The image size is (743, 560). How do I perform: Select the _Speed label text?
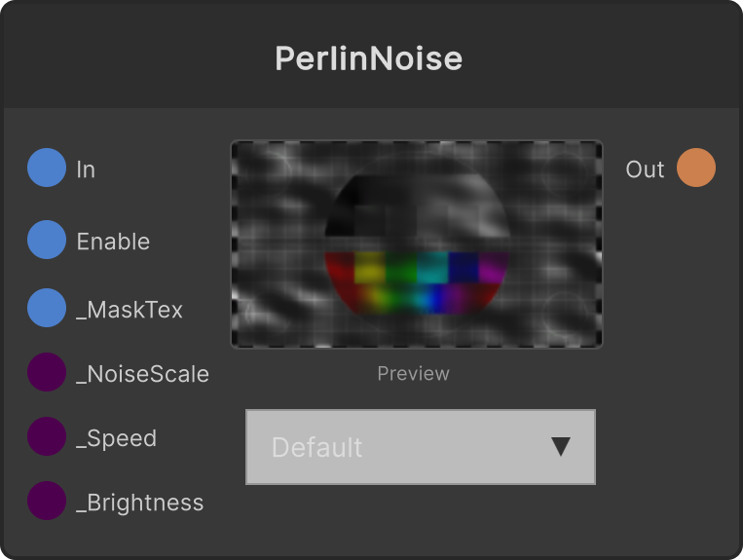click(x=117, y=438)
